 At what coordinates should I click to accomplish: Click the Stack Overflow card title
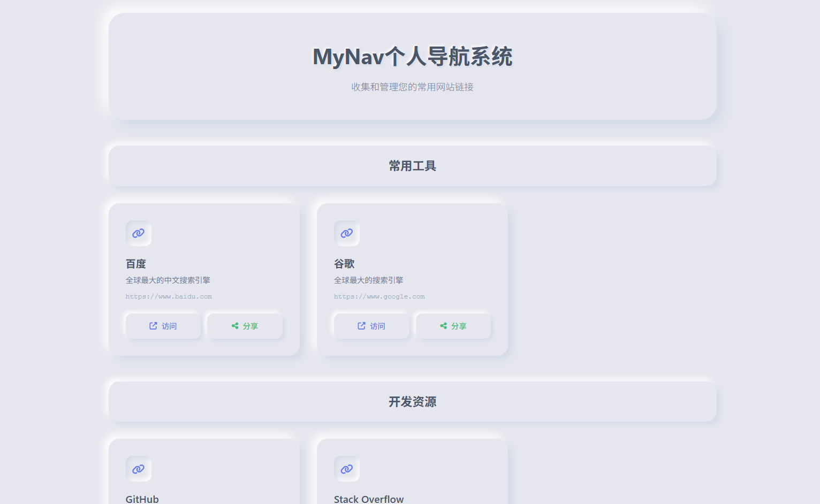pyautogui.click(x=369, y=499)
